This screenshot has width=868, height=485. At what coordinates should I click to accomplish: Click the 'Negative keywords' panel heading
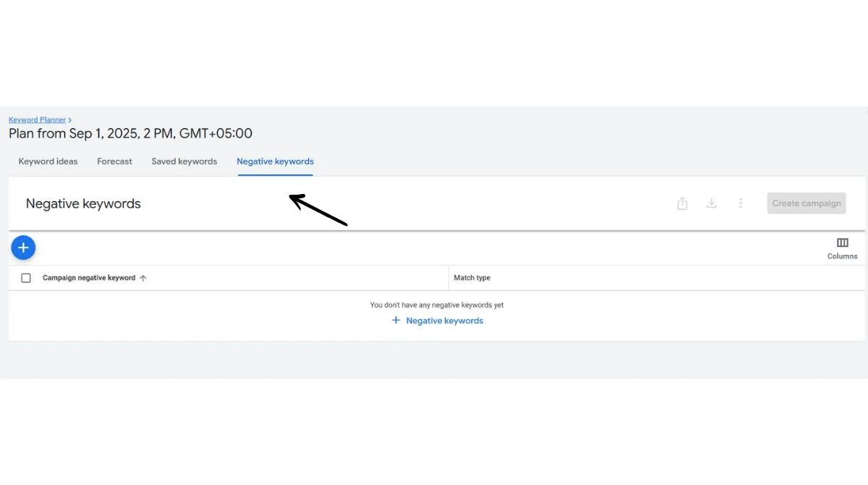click(x=83, y=204)
